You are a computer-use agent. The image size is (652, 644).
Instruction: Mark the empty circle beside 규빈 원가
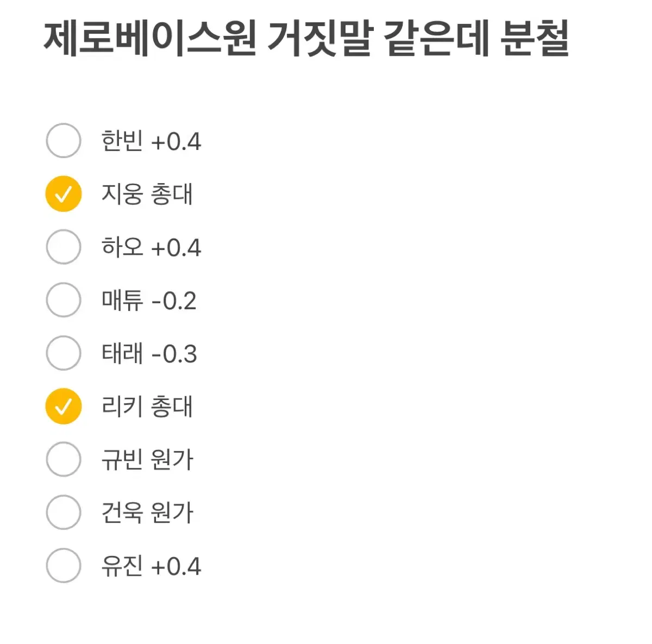[x=64, y=459]
